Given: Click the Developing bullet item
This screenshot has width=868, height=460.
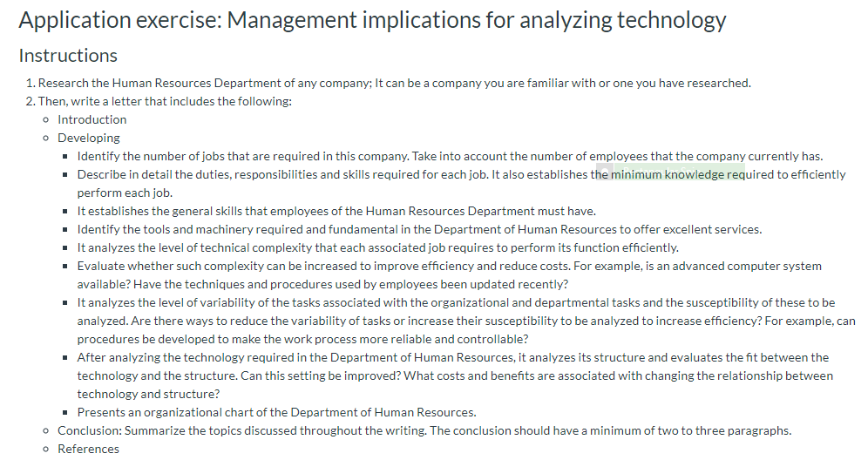Looking at the screenshot, I should [89, 138].
